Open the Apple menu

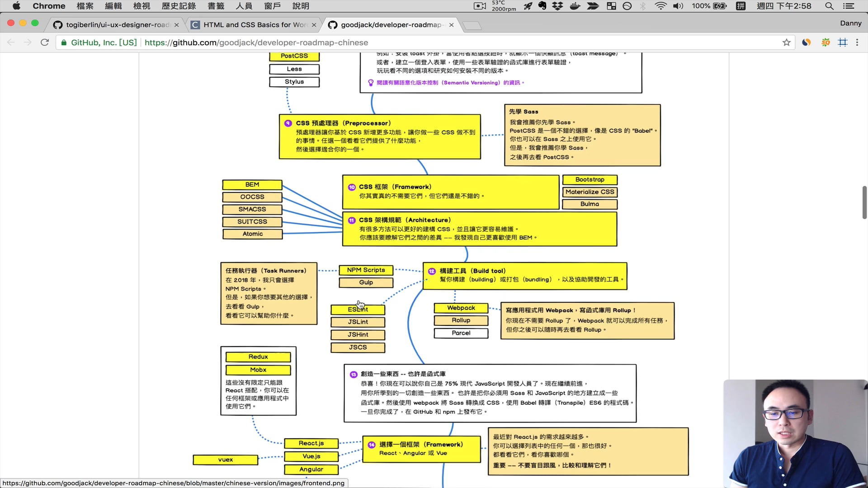point(16,6)
